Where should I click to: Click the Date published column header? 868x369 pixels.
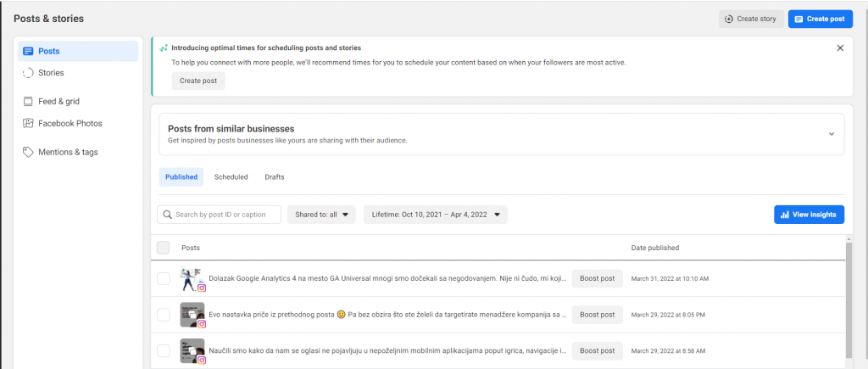[655, 248]
